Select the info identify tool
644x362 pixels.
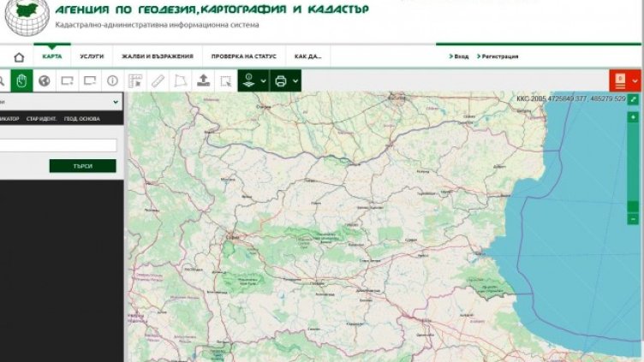112,80
